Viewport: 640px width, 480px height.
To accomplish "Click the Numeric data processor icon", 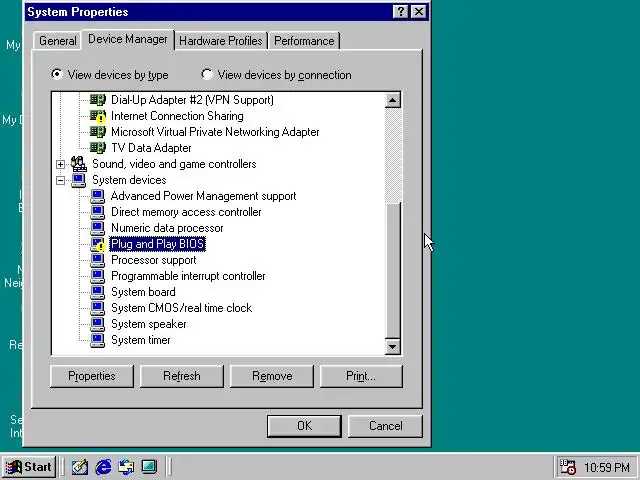I will (98, 228).
